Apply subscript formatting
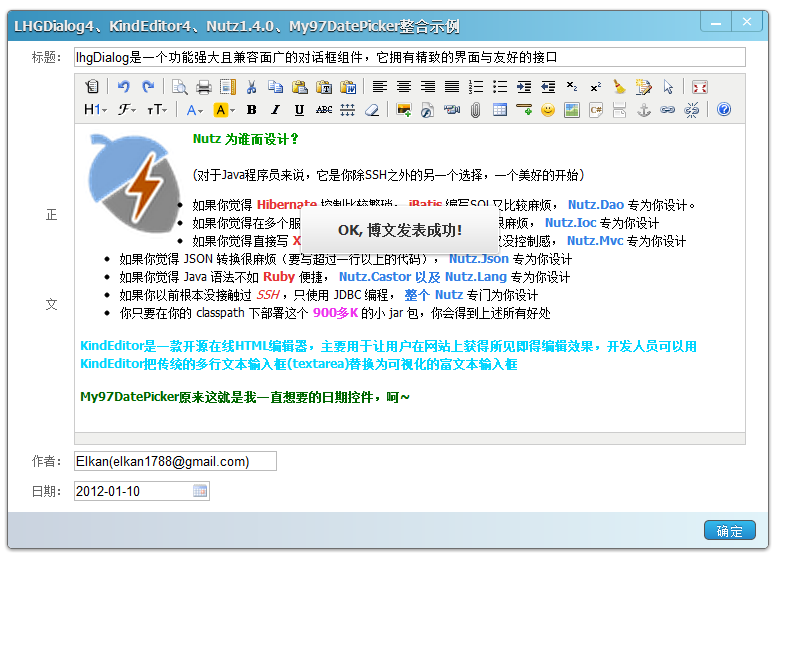788x672 pixels. pos(572,87)
